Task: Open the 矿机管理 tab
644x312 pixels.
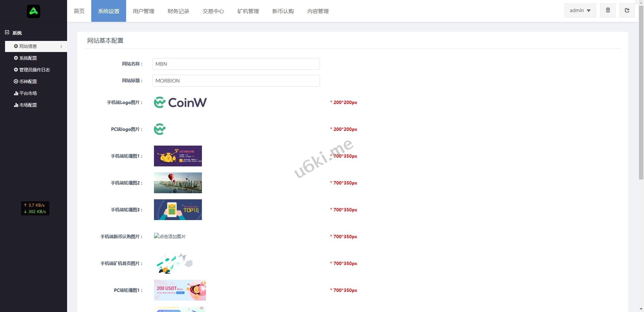Action: [248, 11]
